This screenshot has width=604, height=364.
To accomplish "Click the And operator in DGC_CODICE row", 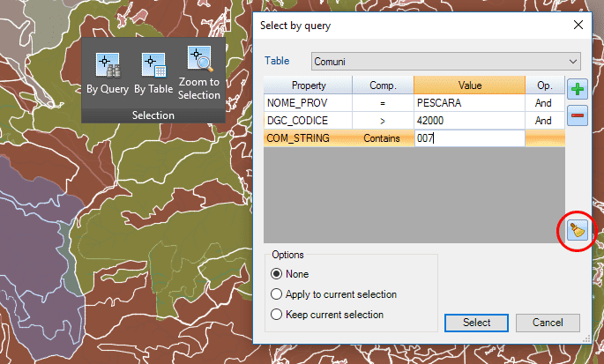I will [545, 121].
